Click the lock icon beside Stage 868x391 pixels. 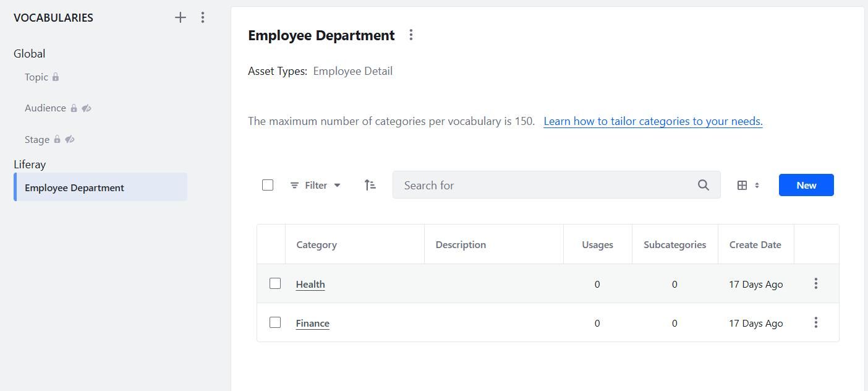click(x=57, y=139)
